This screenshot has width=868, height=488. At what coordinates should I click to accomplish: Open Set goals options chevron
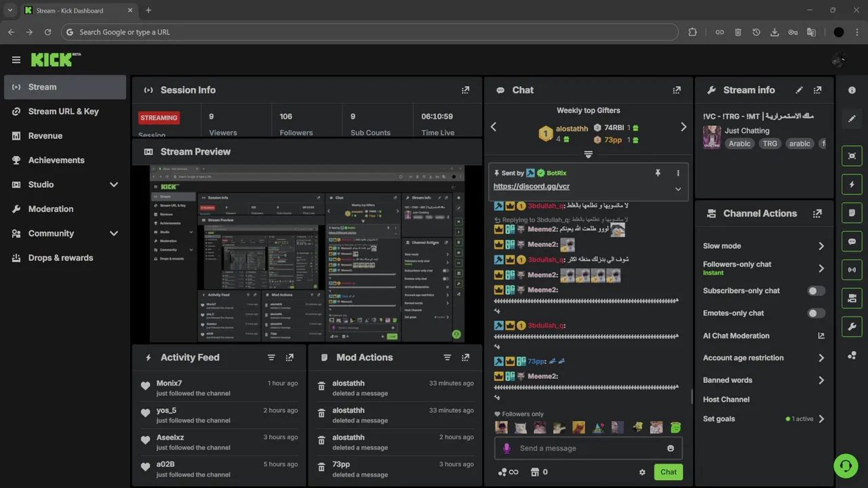[x=821, y=419]
